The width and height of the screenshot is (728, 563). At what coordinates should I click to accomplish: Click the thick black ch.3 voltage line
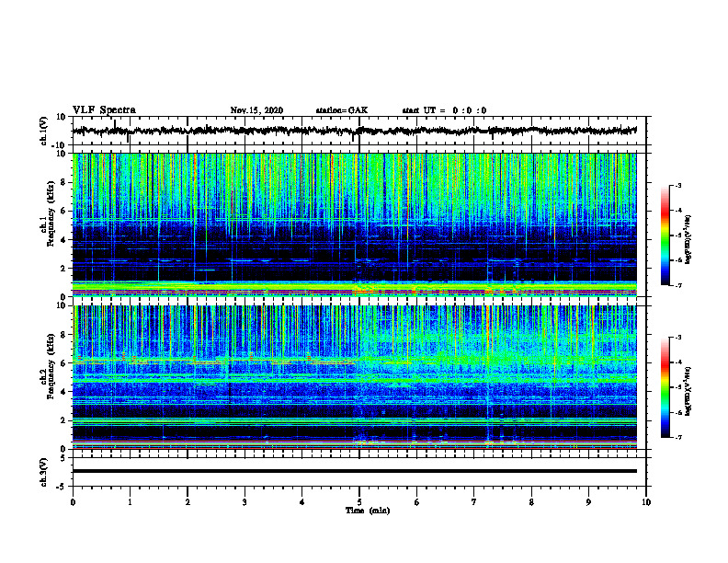coord(354,471)
